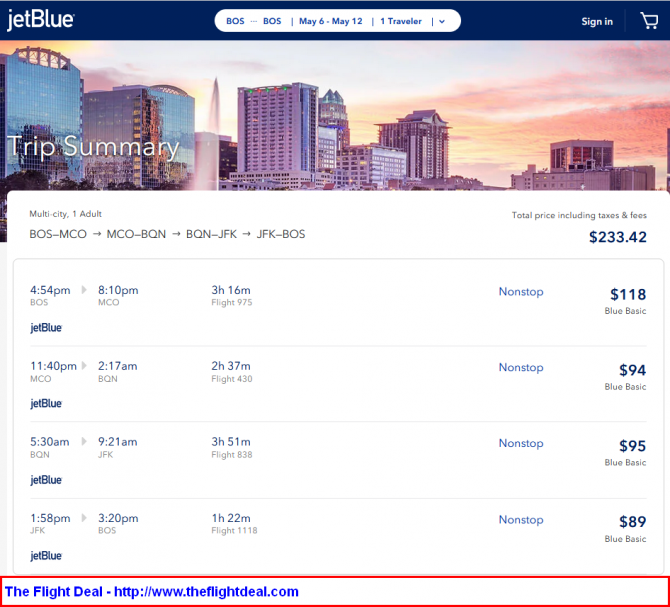
Task: Click the Flight 430 label
Action: 232,379
